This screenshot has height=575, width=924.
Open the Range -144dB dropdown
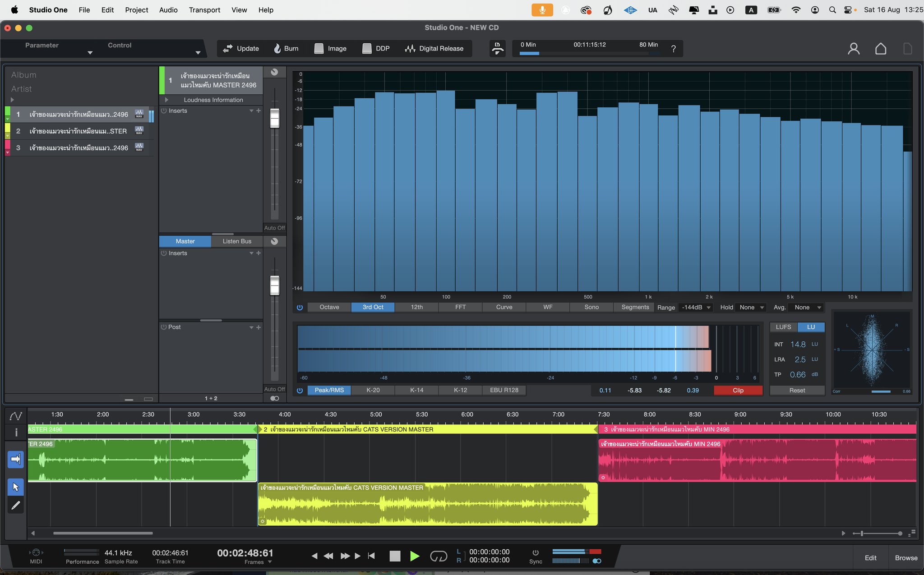pos(695,308)
